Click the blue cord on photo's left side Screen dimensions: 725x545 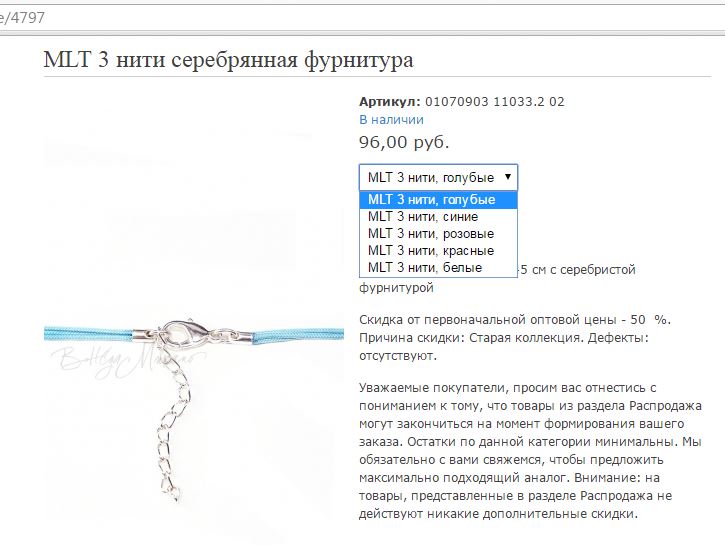(x=89, y=334)
